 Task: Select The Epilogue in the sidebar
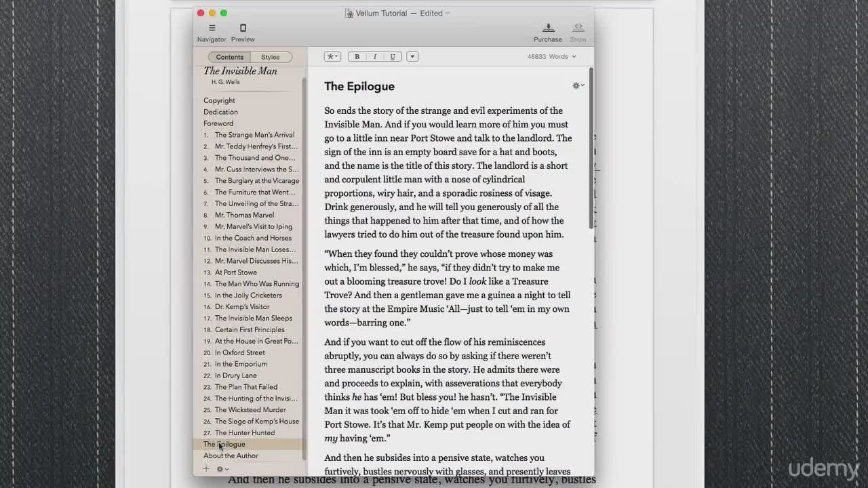point(224,445)
